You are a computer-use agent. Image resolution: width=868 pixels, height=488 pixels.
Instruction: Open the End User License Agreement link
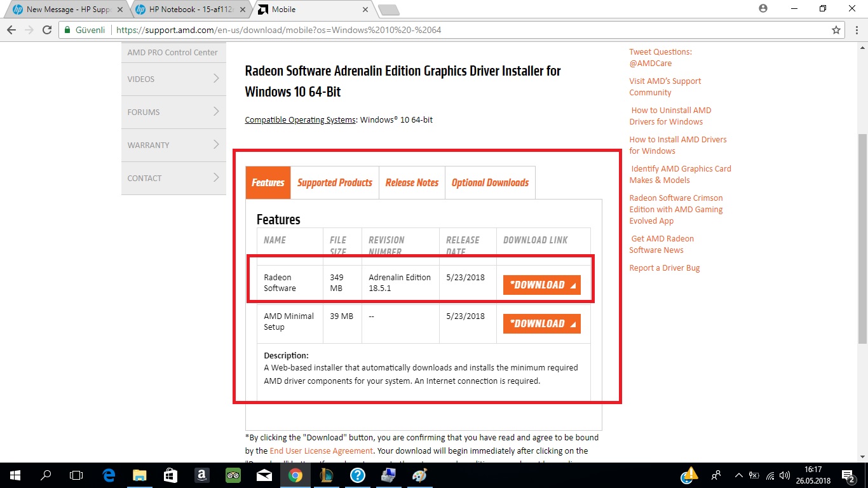[321, 451]
